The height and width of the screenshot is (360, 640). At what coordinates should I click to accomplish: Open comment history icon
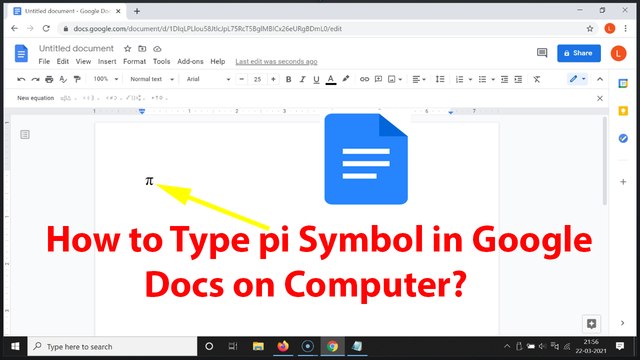(x=542, y=53)
